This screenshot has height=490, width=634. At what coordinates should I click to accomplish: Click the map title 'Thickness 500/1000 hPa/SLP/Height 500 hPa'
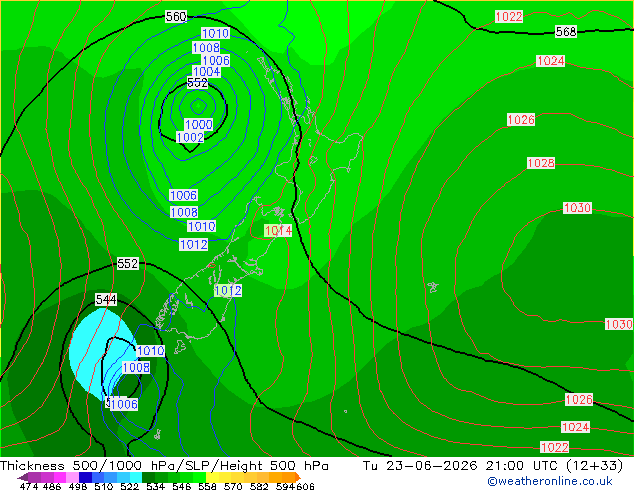click(x=164, y=466)
